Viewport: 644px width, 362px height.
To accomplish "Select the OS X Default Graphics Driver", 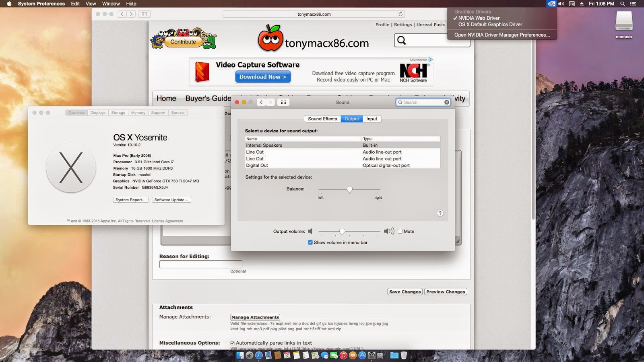I will click(490, 25).
